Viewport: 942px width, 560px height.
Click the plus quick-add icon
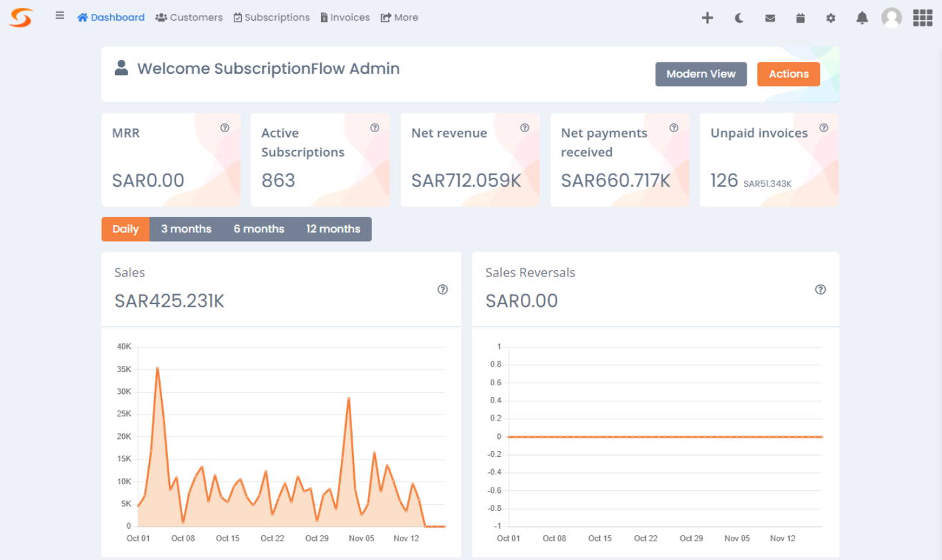click(707, 18)
